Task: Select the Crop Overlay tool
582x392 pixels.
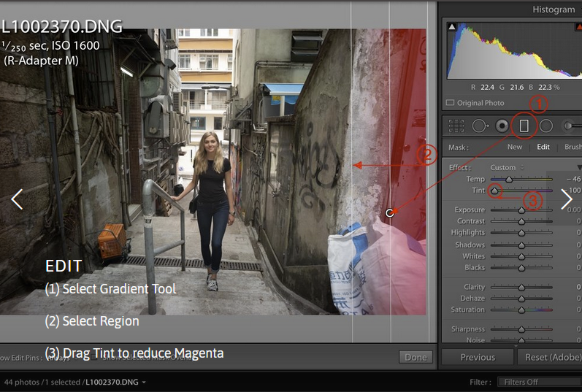Action: click(456, 126)
